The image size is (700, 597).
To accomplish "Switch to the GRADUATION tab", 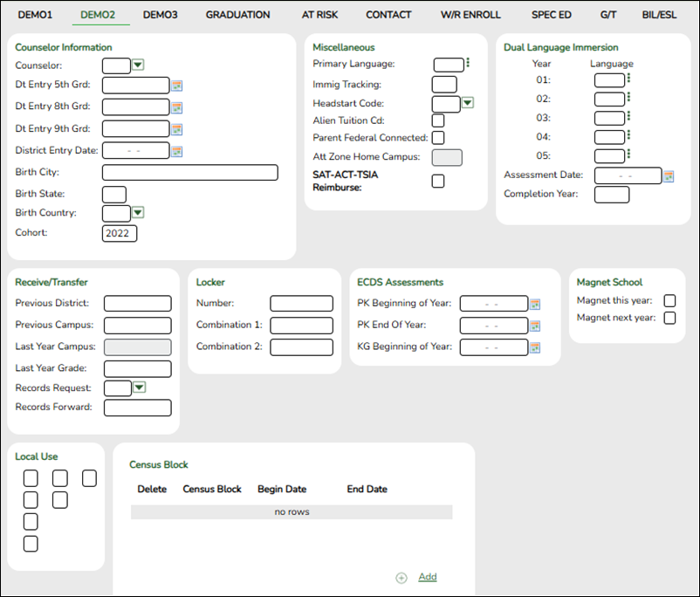I will pos(238,16).
